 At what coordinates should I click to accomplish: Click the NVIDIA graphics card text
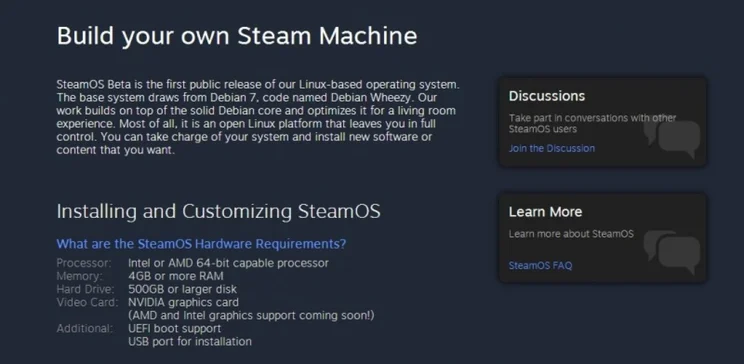tap(183, 302)
